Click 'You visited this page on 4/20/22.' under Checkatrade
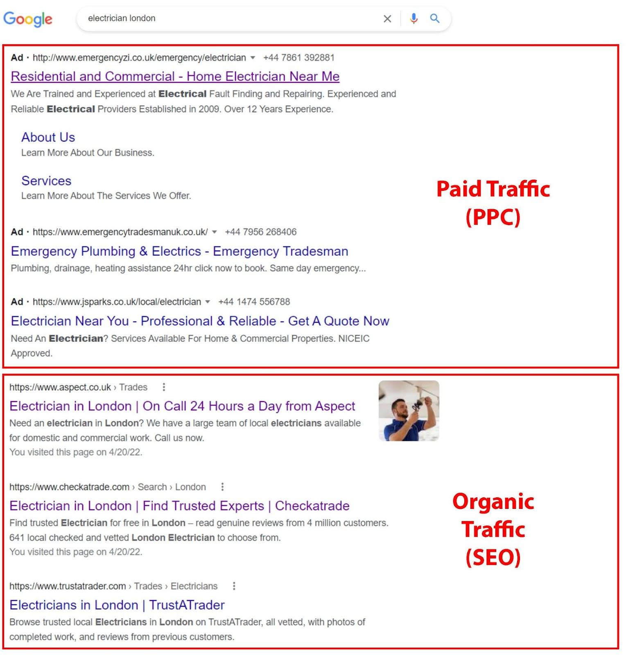Viewport: 644px width, 655px height. (x=76, y=552)
